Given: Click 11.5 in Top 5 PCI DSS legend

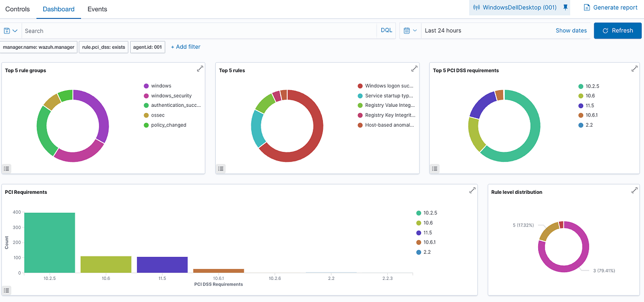Looking at the screenshot, I should 586,105.
